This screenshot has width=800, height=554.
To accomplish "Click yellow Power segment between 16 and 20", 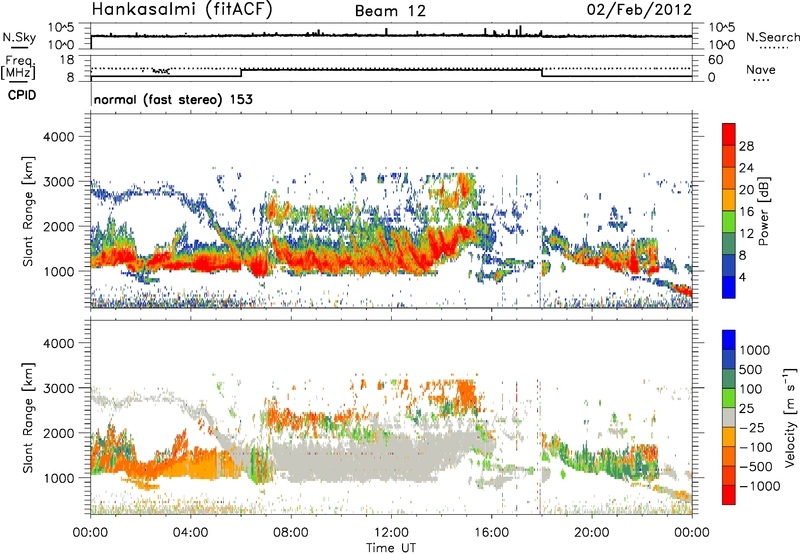I will 729,200.
